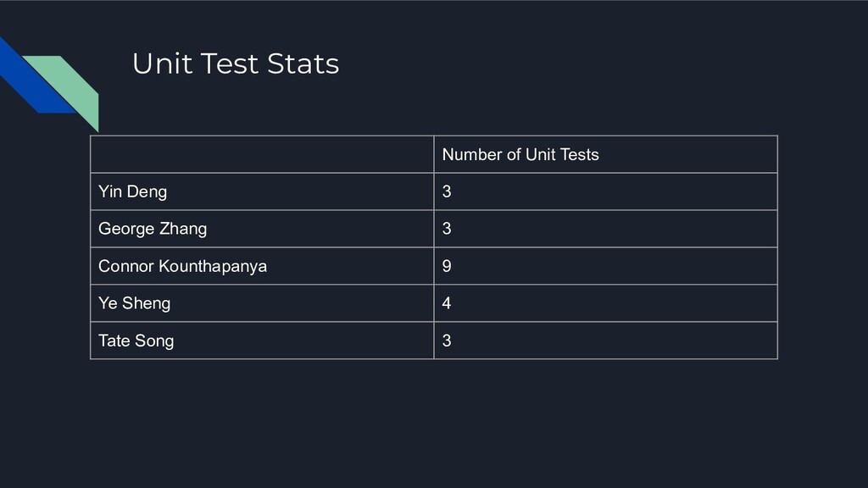Click Yin Deng's unit test count
The image size is (868, 488).
[x=447, y=191]
